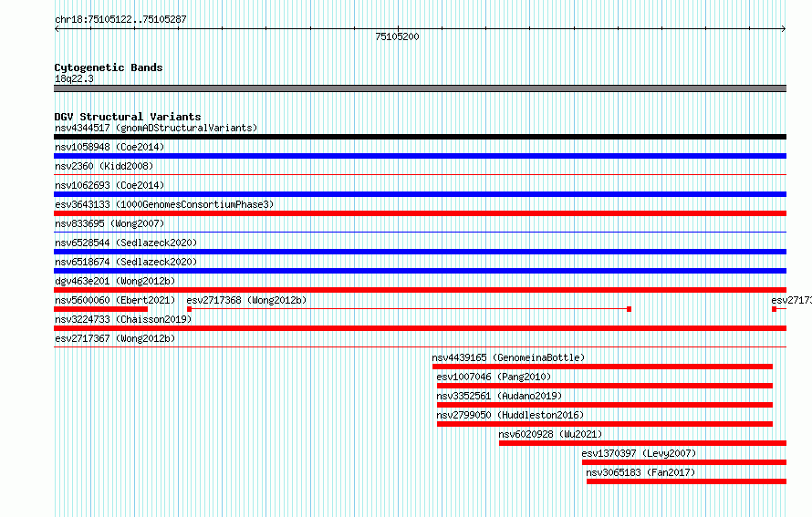
Task: Select the blue nsv6518674 variant bar
Action: tap(420, 271)
